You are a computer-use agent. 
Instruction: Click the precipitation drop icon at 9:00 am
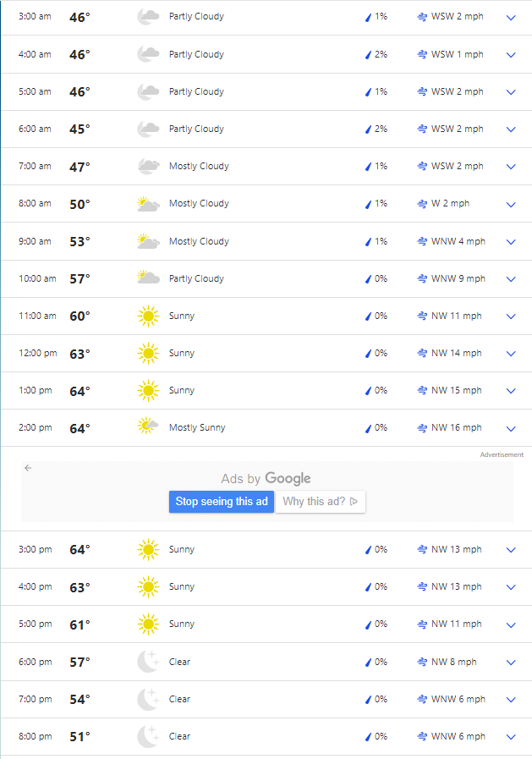point(368,241)
